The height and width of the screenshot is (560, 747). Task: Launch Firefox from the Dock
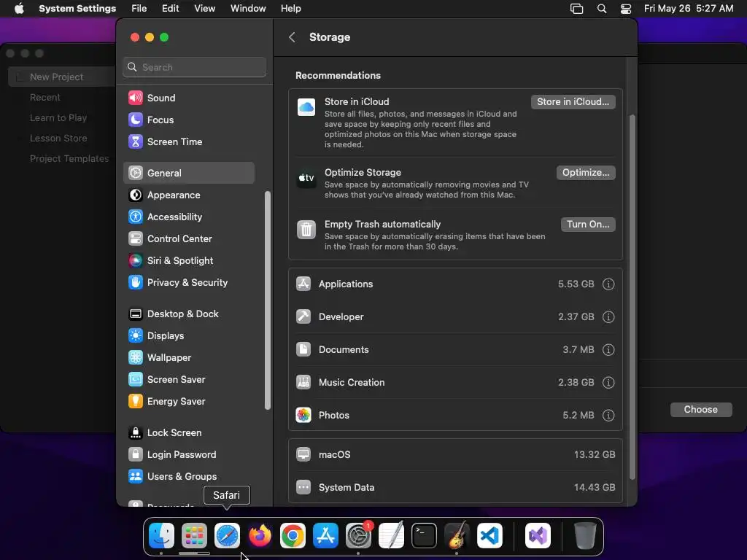pyautogui.click(x=260, y=536)
